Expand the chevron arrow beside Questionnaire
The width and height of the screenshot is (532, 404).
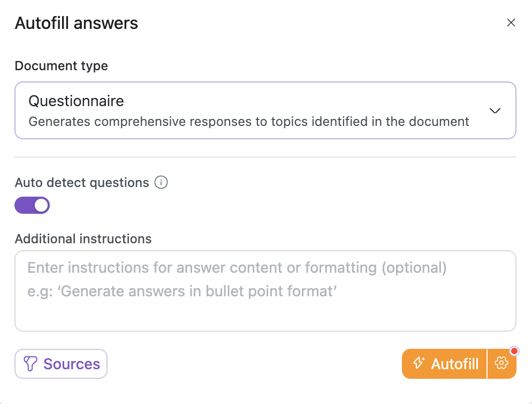[x=495, y=110]
